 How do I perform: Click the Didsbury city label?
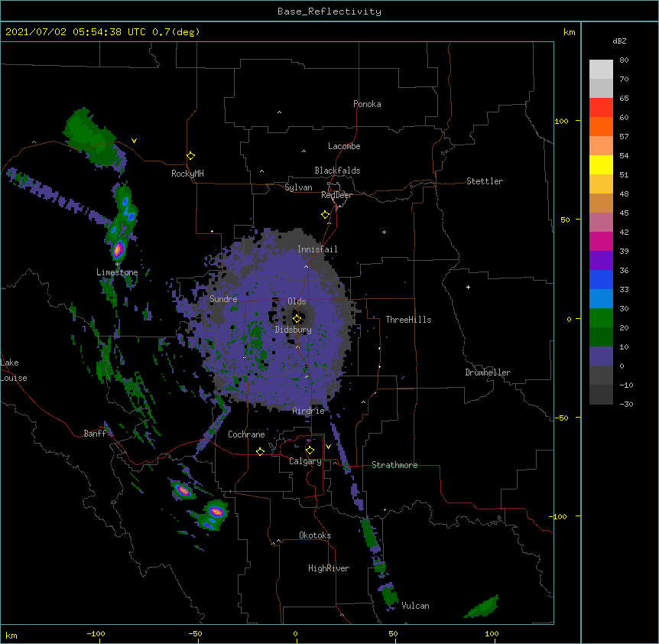click(x=294, y=330)
